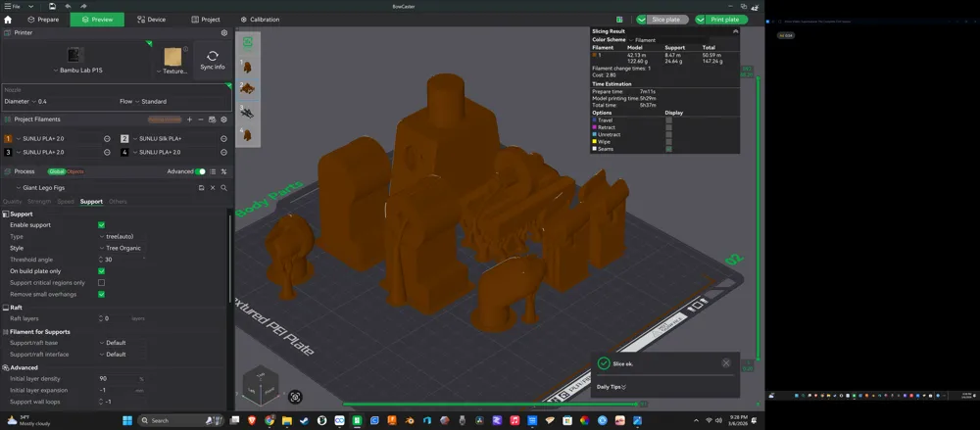Switch to the Device tab

pos(151,20)
